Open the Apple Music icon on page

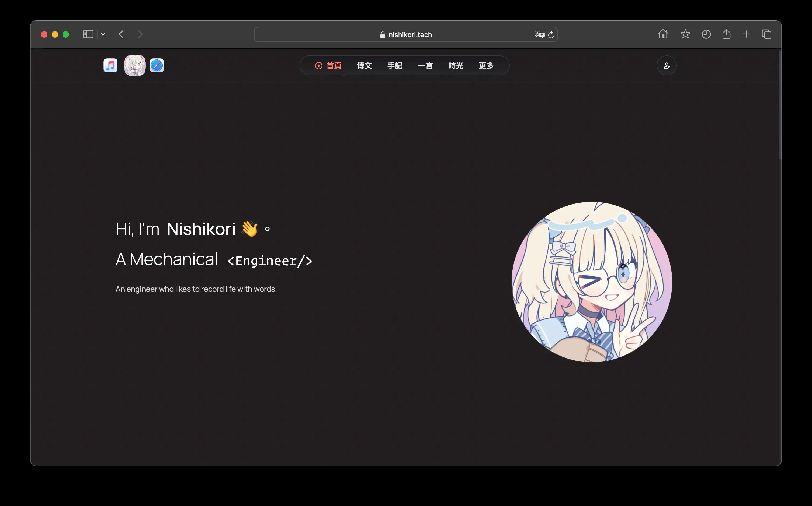click(x=110, y=65)
